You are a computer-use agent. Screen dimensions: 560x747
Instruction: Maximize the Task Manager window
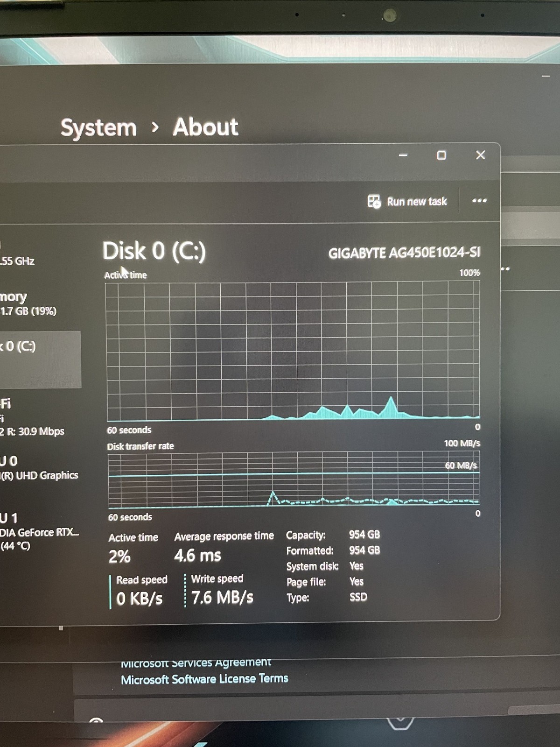point(441,155)
